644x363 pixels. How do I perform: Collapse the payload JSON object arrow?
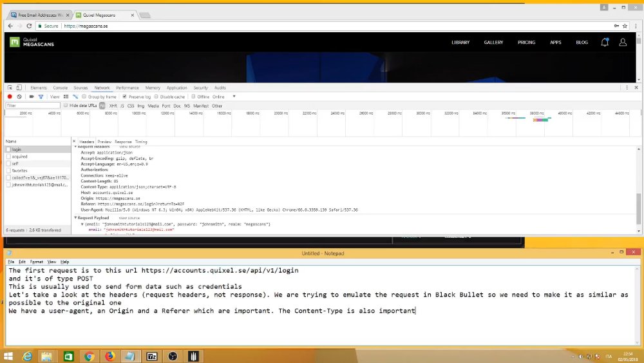(82, 224)
